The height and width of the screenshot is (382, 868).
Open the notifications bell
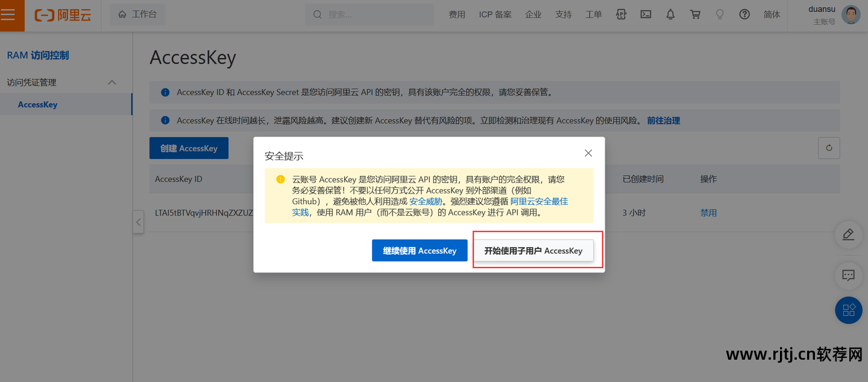pos(670,14)
